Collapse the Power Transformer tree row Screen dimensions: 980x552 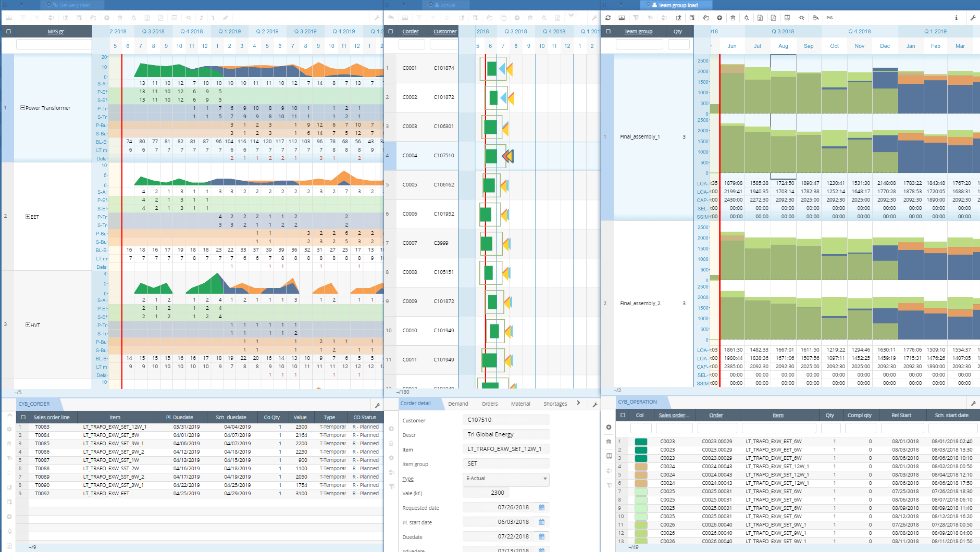coord(22,108)
